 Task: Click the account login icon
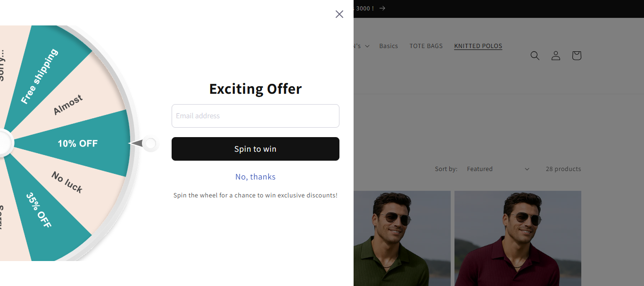pyautogui.click(x=556, y=56)
